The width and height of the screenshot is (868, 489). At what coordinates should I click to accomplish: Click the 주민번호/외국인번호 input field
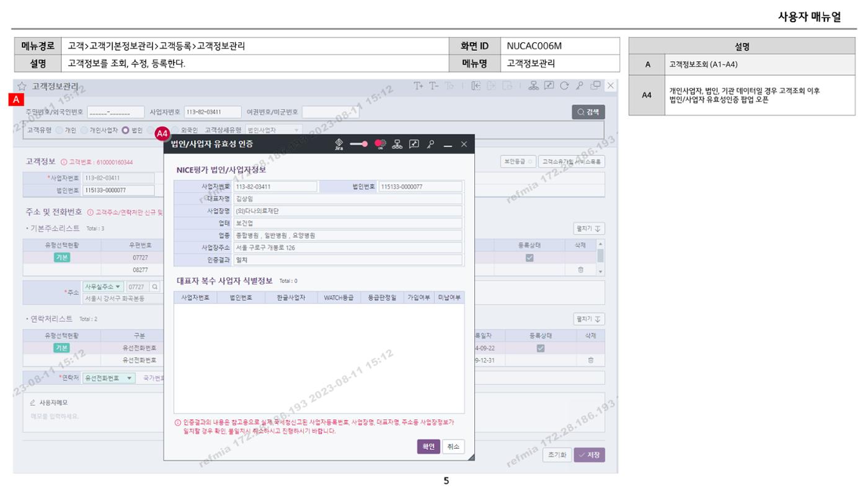pyautogui.click(x=117, y=112)
